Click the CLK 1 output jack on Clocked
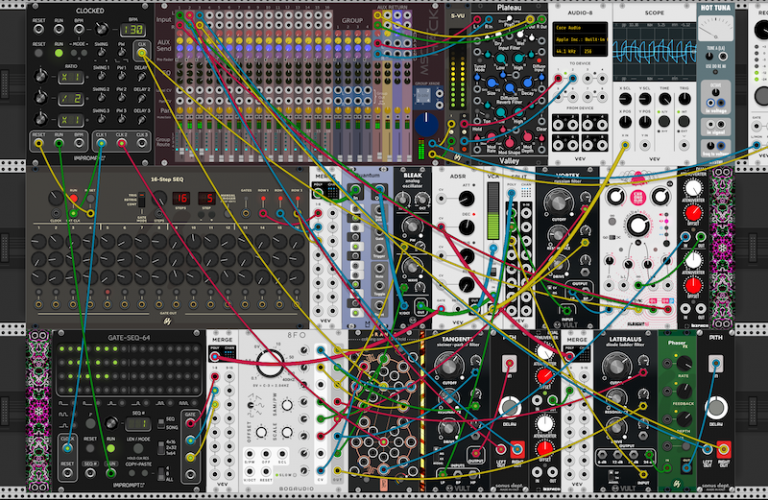The image size is (768, 500). coord(101,143)
